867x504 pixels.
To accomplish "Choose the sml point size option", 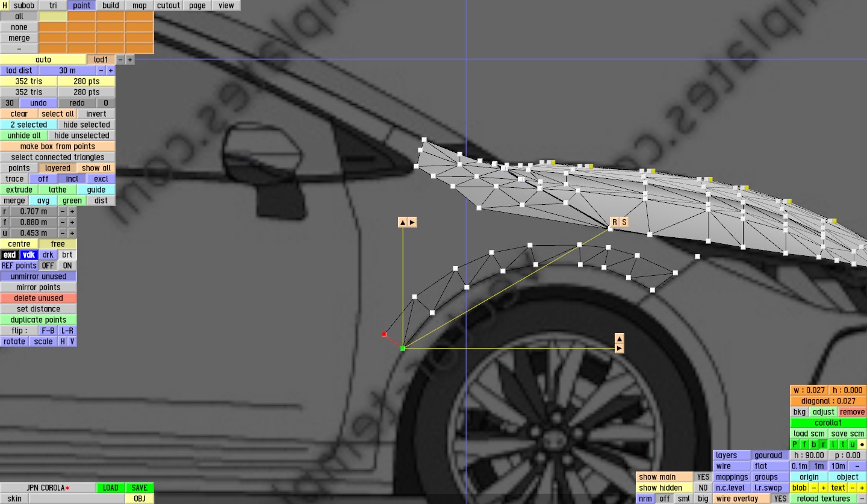I will [684, 499].
